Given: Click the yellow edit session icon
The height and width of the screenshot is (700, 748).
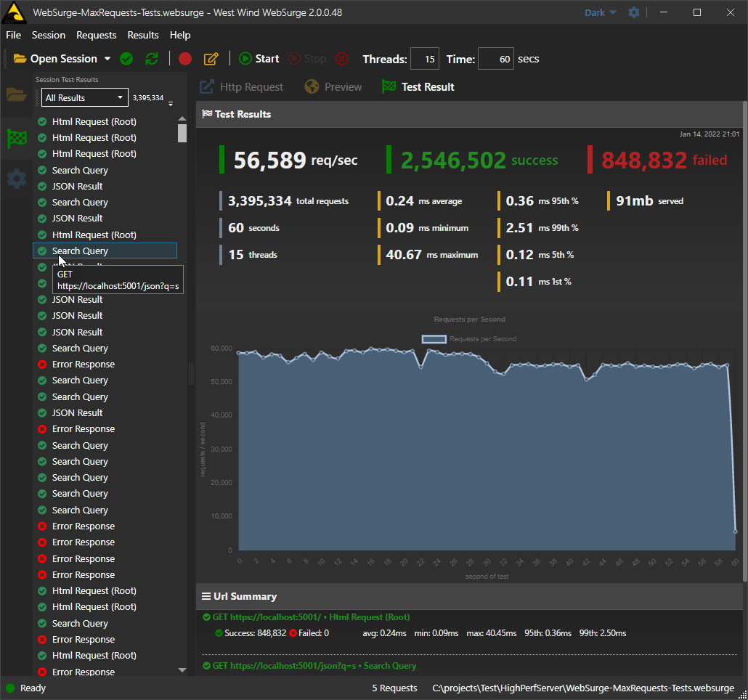Looking at the screenshot, I should (x=211, y=59).
